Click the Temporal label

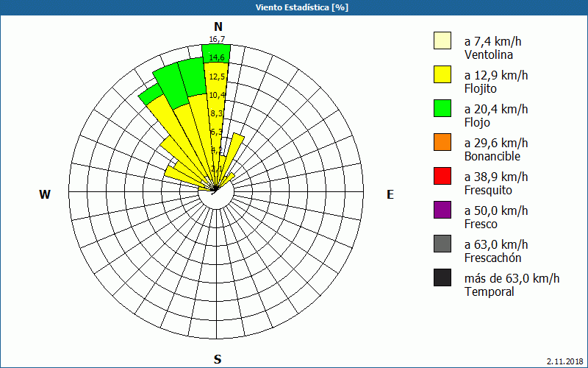point(489,291)
